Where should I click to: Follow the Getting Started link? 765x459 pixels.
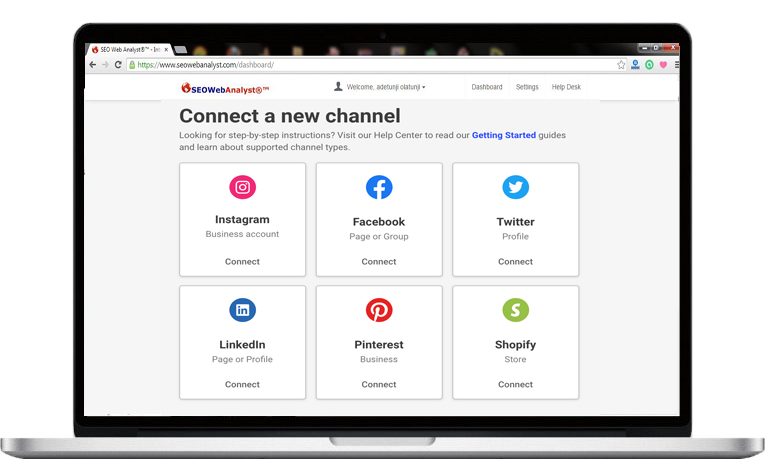(503, 135)
